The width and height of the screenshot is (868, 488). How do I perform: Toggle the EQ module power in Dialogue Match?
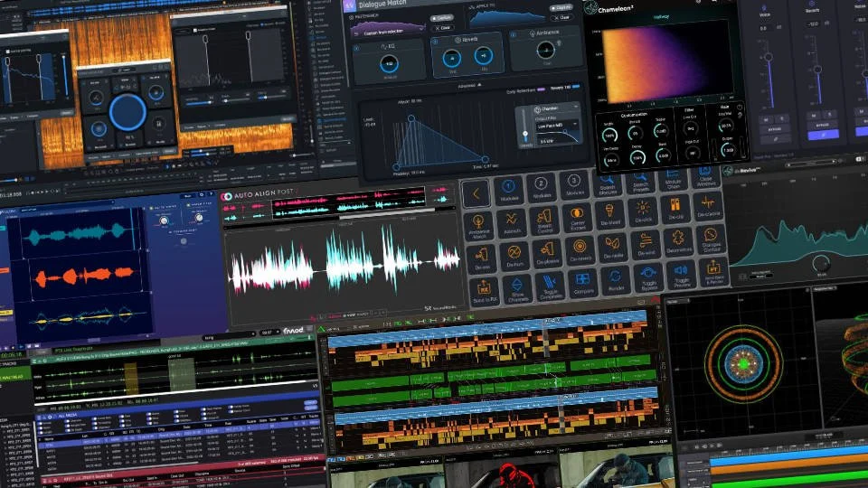coord(356,49)
